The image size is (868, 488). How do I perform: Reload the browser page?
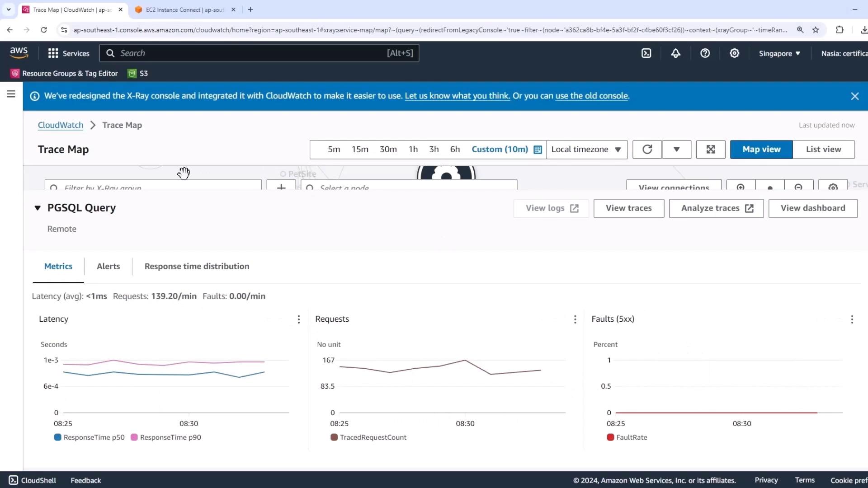(x=44, y=30)
